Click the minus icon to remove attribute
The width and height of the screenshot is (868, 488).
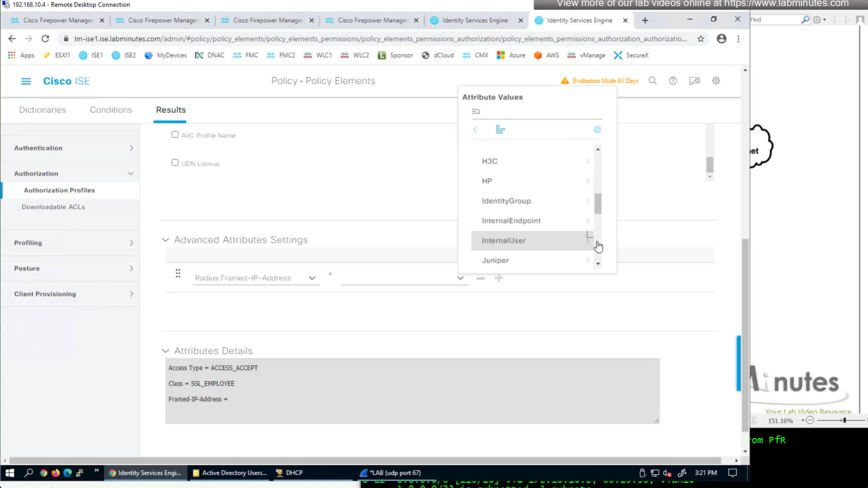point(480,278)
